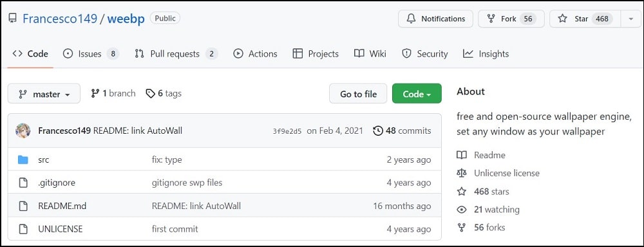Click the repository book icon beside Francesco149
The height and width of the screenshot is (247, 644).
[x=13, y=18]
